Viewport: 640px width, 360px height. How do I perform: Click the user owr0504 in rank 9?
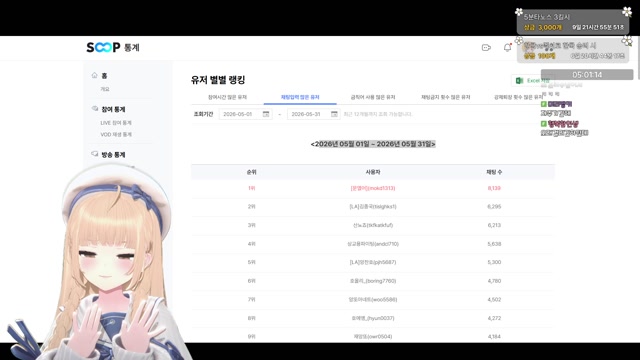(x=373, y=336)
